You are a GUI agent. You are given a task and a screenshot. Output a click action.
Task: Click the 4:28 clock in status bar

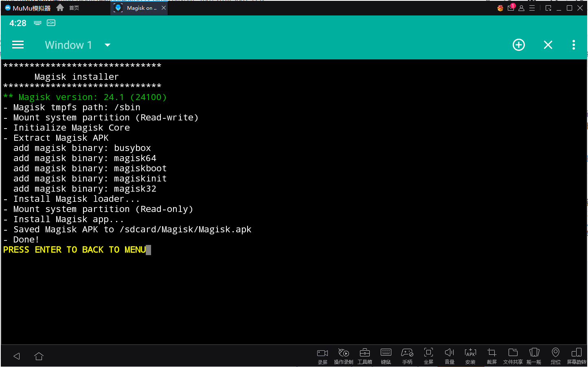[x=18, y=23]
